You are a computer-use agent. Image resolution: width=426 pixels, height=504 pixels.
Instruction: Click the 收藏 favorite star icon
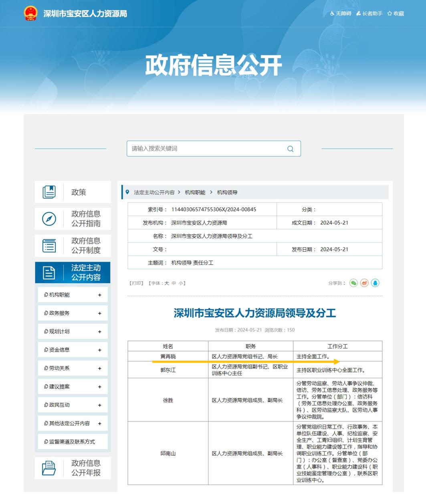coord(390,13)
